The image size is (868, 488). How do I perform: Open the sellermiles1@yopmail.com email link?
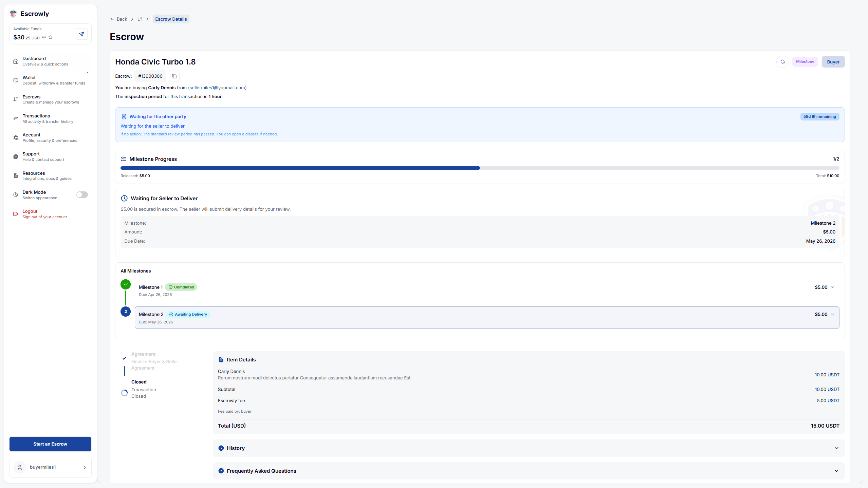(217, 88)
